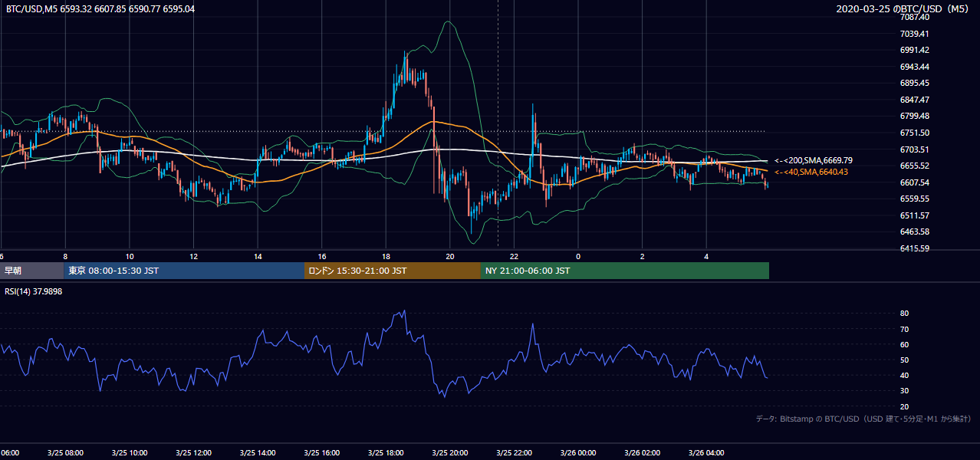Image resolution: width=980 pixels, height=460 pixels.
Task: Click the 3/25 14:00 time label
Action: point(258,452)
